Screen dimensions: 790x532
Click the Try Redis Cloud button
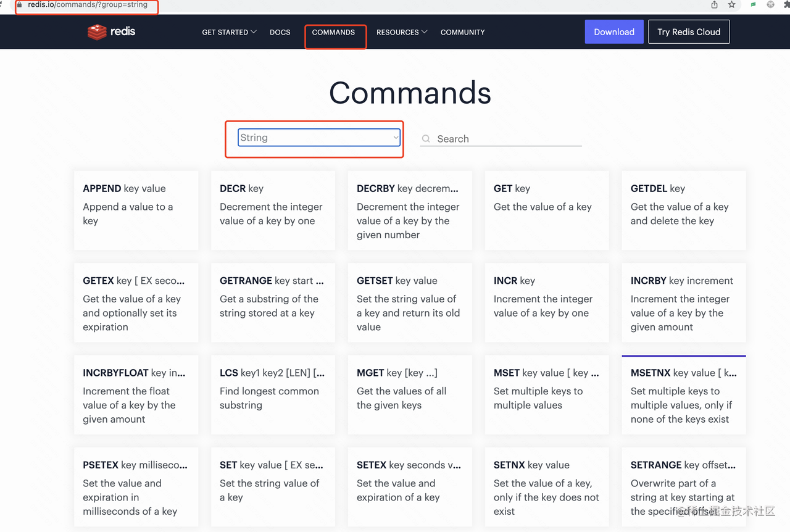pyautogui.click(x=689, y=32)
